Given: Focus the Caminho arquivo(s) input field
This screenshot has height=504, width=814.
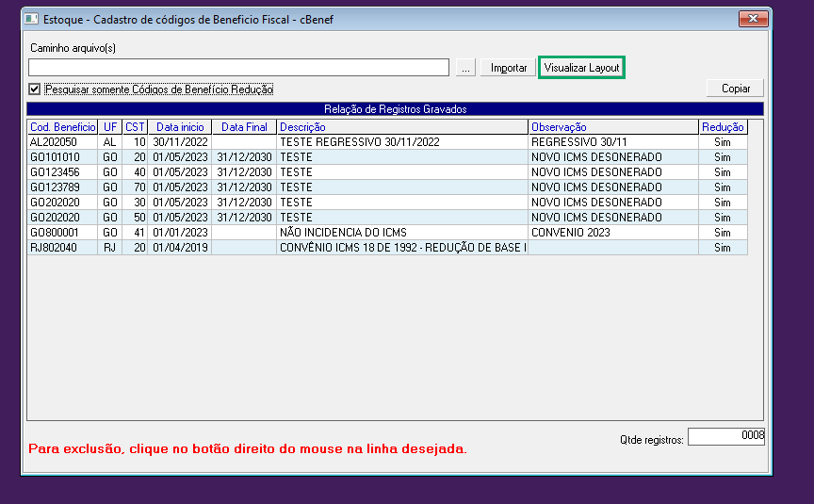Looking at the screenshot, I should 238,68.
